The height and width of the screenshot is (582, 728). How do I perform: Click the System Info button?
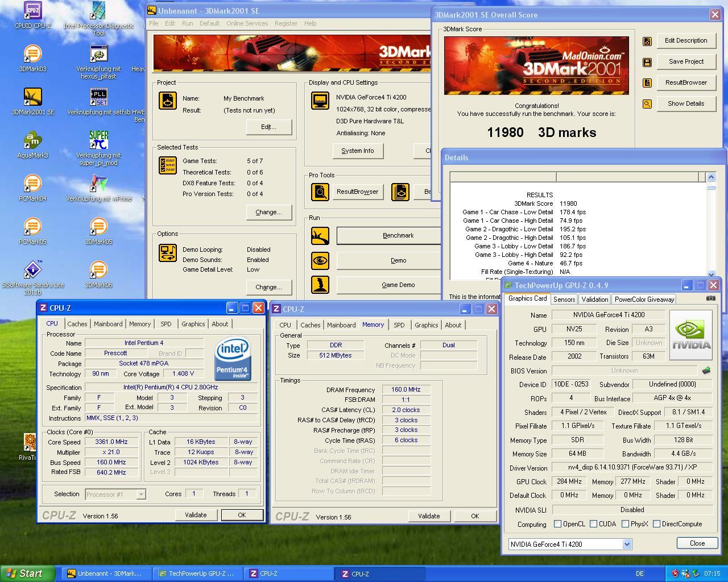[358, 151]
